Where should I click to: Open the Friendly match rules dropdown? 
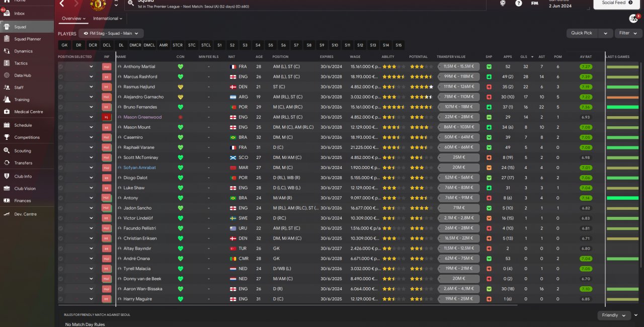614,315
